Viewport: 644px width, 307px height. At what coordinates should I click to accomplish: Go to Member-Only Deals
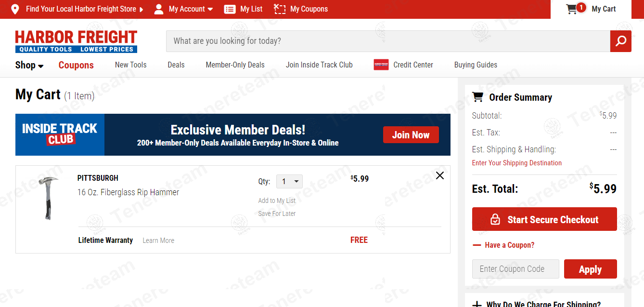coord(235,65)
